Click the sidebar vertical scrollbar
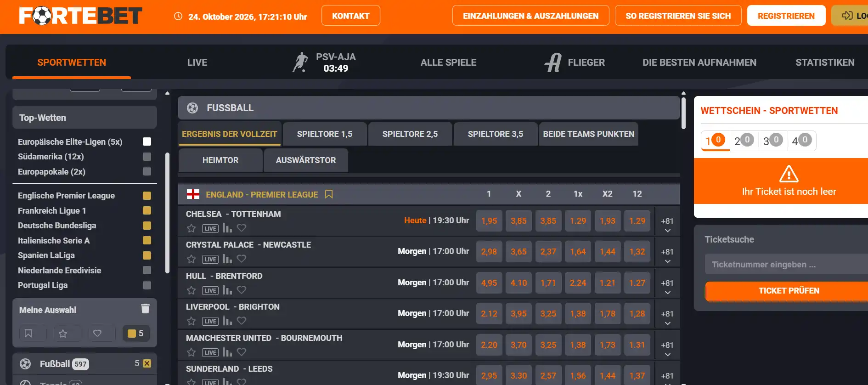The height and width of the screenshot is (385, 868). click(x=168, y=213)
